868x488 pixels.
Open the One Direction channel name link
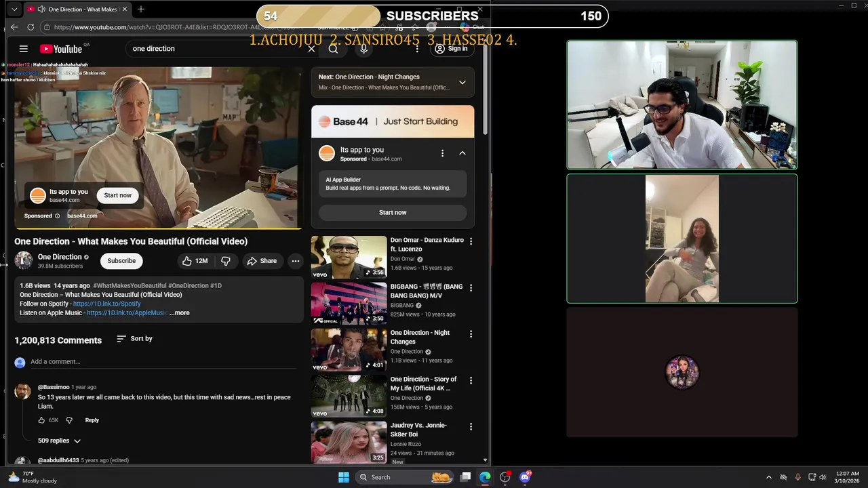tap(60, 257)
